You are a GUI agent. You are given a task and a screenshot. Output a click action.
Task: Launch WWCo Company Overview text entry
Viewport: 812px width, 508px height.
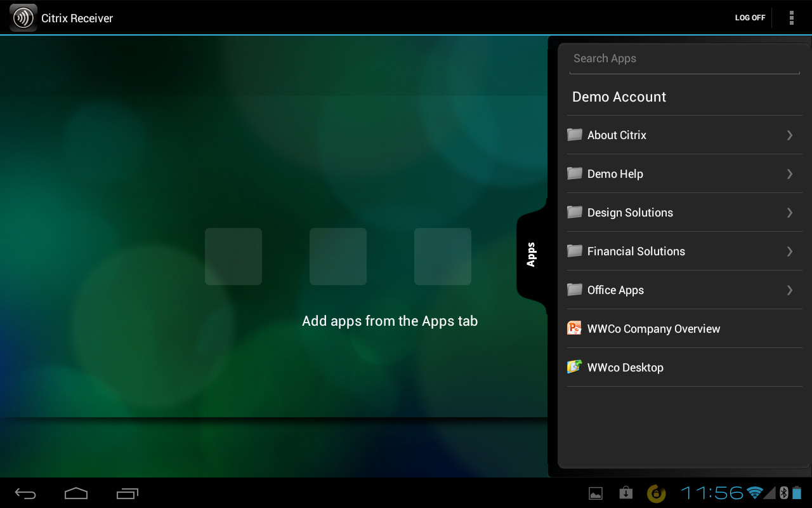pyautogui.click(x=653, y=329)
